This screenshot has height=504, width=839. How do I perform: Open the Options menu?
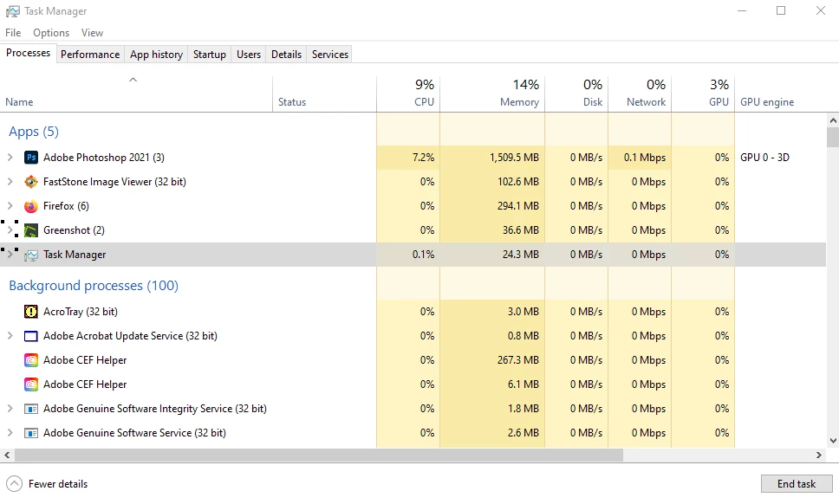51,33
